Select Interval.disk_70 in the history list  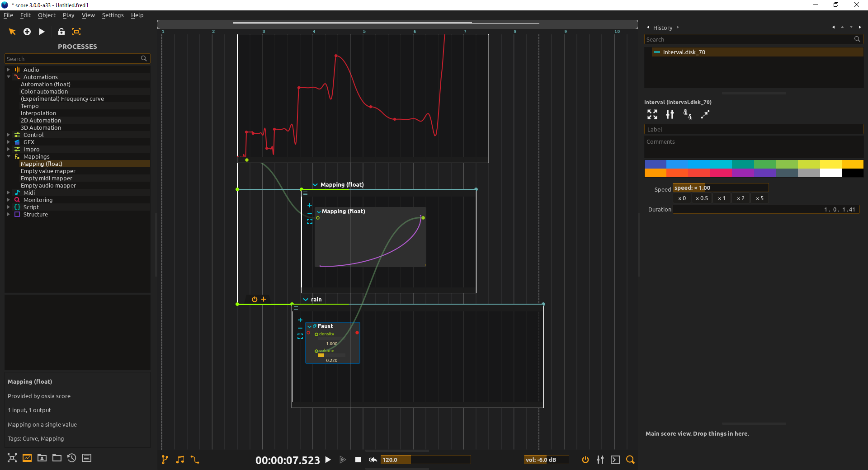757,52
